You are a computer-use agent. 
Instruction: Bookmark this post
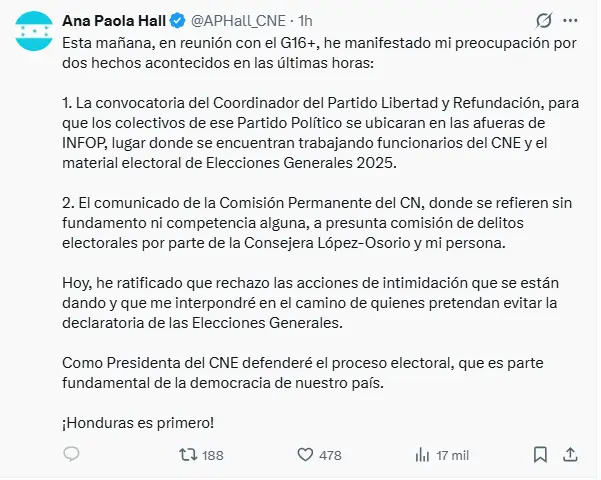[540, 455]
